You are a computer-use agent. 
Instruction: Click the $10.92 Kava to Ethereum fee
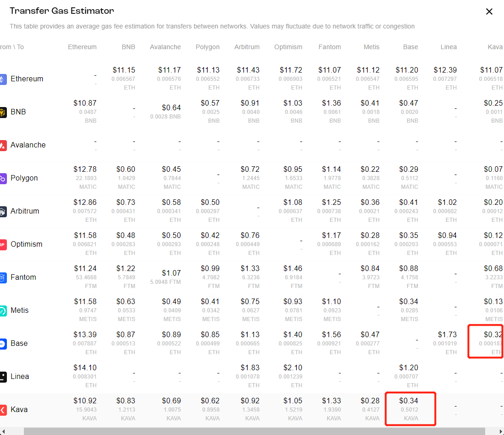click(x=85, y=401)
